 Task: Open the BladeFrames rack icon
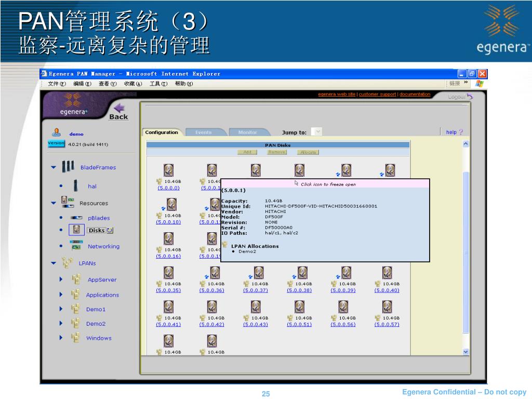(x=68, y=167)
